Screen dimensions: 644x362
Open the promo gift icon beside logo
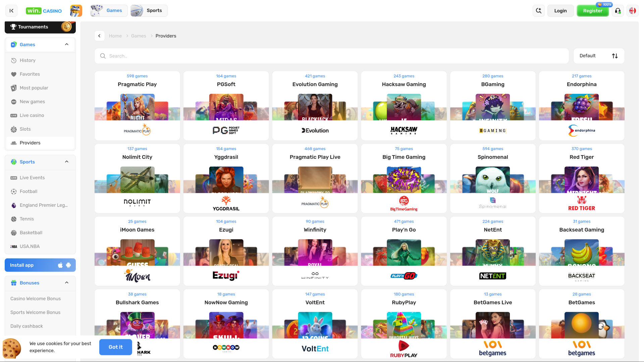pos(76,11)
